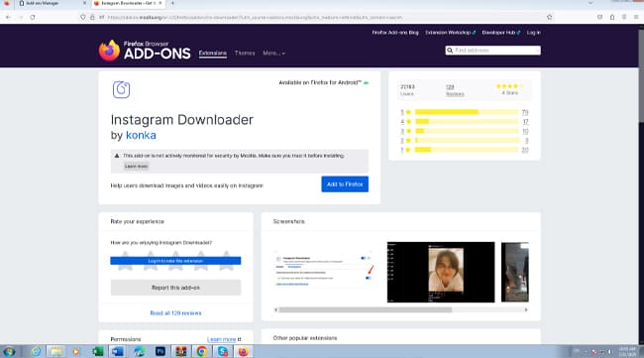Open Developer Hub link
Screen dimensions: 644x358
(x=501, y=33)
